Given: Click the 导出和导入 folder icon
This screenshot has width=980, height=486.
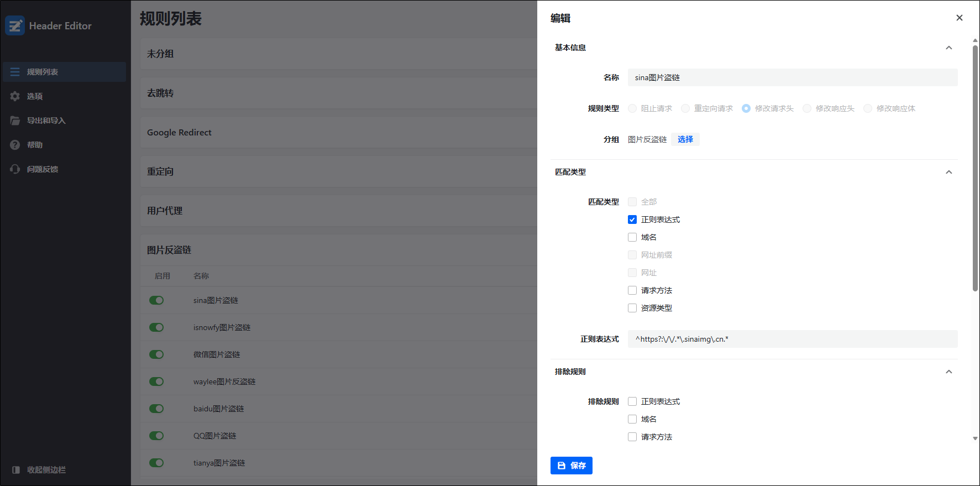Looking at the screenshot, I should [x=15, y=121].
